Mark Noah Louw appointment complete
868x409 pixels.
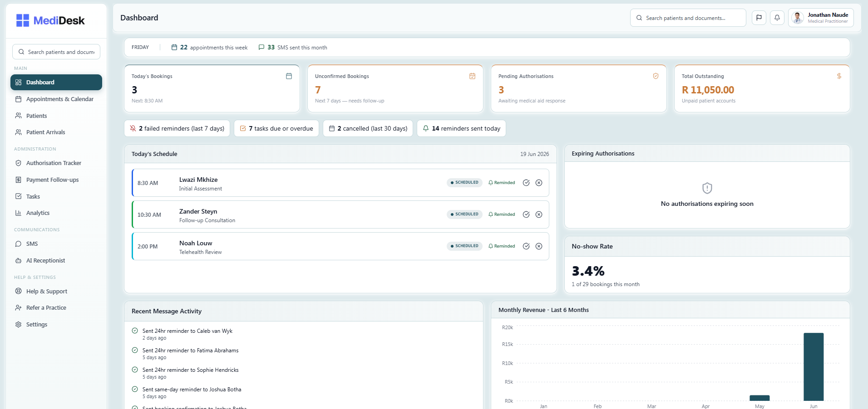coord(526,246)
